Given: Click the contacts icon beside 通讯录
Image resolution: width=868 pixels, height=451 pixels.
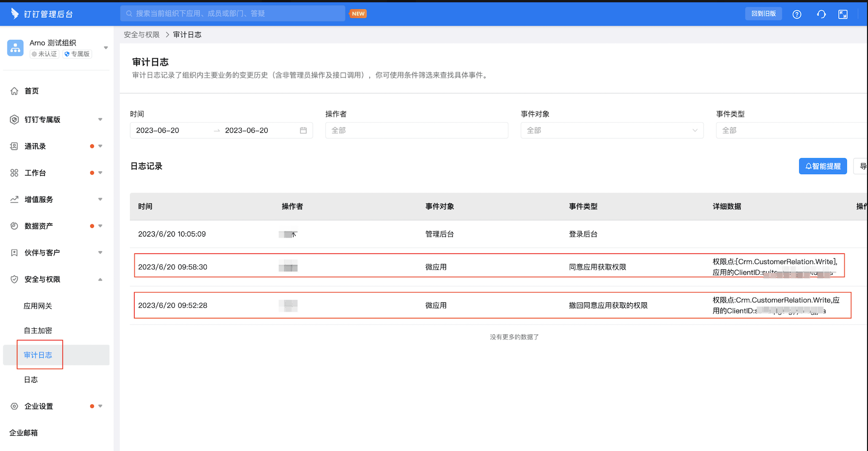Looking at the screenshot, I should pyautogui.click(x=14, y=146).
